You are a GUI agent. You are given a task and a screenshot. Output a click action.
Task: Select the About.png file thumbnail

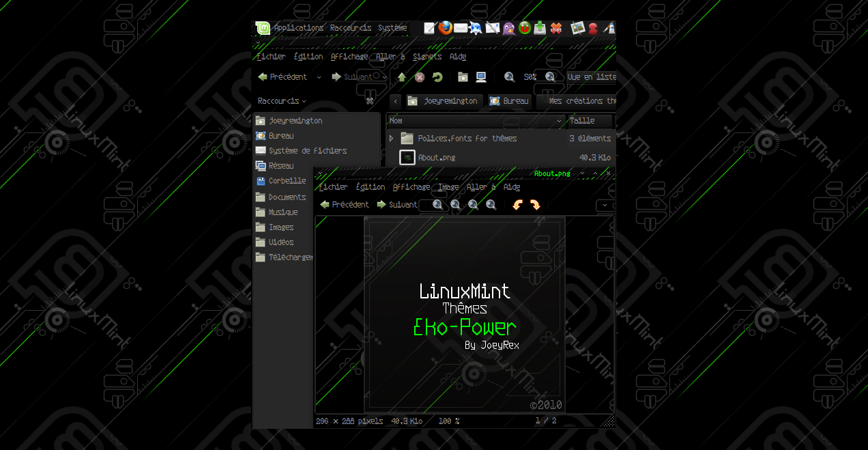[407, 157]
